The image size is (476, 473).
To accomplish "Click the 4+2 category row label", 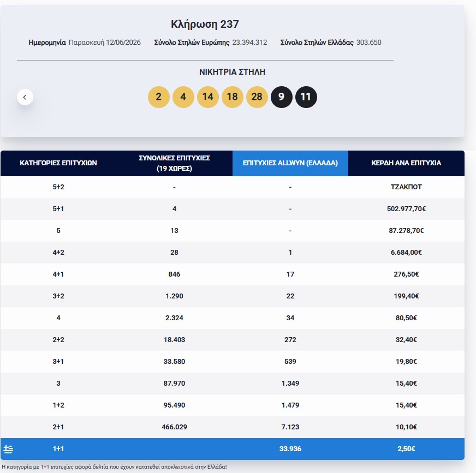I will click(58, 253).
